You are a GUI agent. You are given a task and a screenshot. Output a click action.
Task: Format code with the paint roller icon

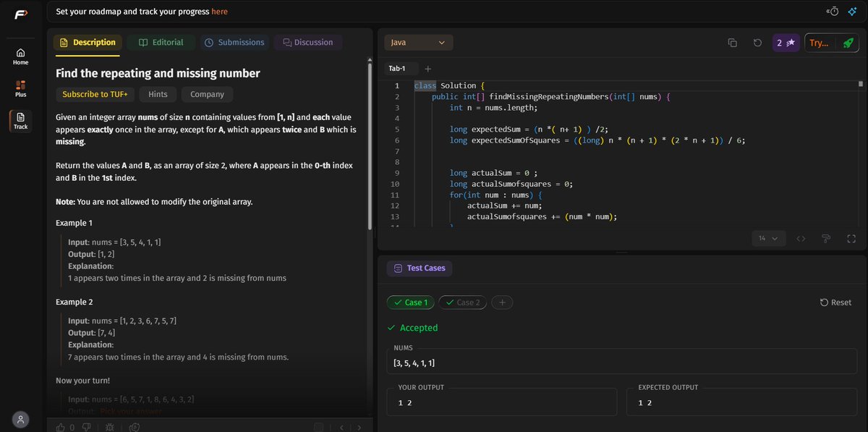point(826,238)
